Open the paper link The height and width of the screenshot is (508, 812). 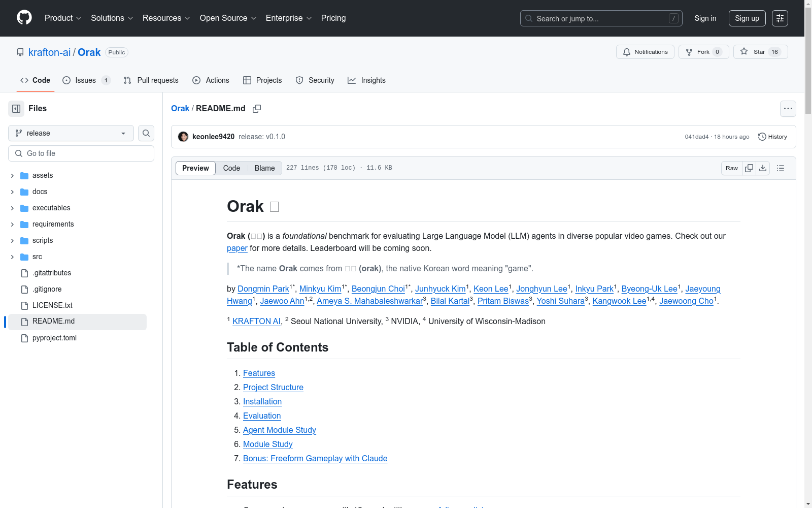click(x=237, y=248)
